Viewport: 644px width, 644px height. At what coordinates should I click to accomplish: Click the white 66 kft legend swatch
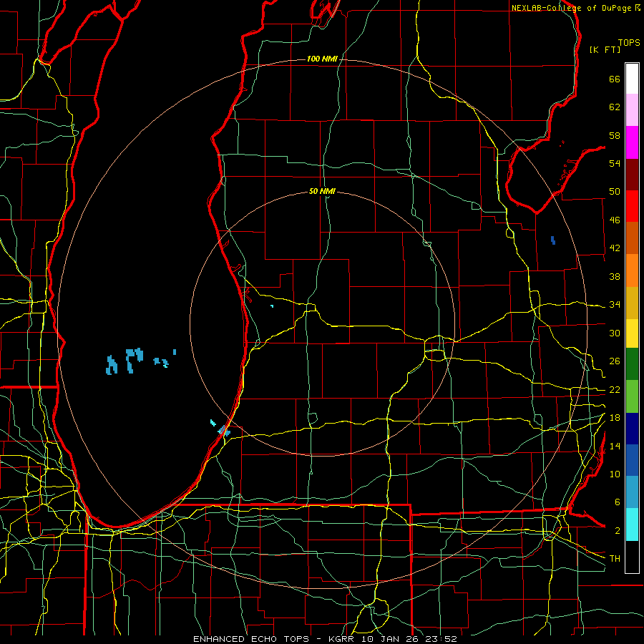pyautogui.click(x=632, y=79)
